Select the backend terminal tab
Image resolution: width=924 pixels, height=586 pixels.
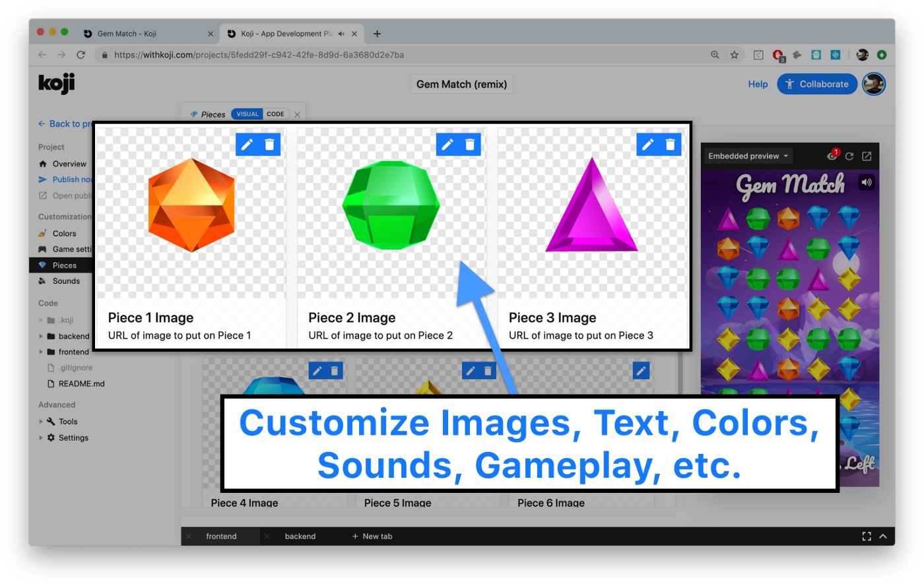(300, 537)
